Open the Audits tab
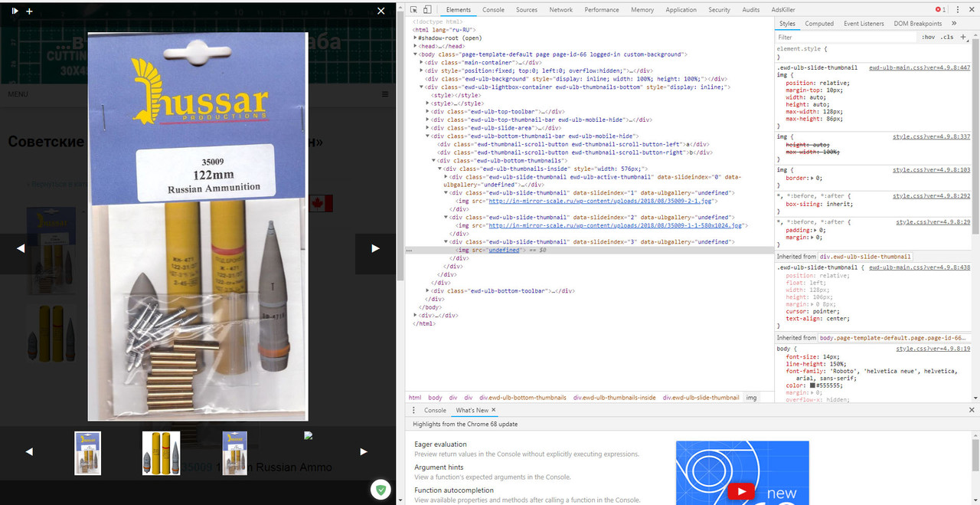 (751, 10)
